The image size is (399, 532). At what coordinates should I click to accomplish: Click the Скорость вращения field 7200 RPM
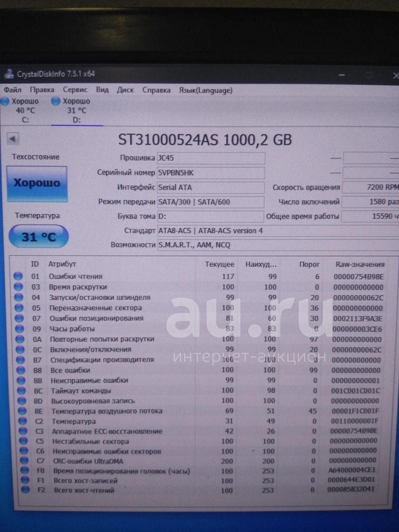coord(370,187)
